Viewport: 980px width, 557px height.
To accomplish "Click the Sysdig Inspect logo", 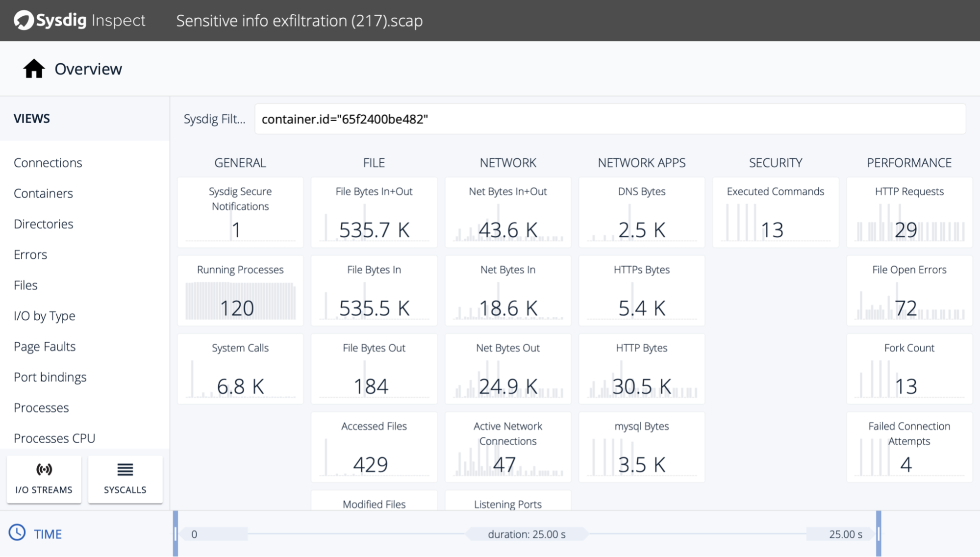I will click(79, 21).
